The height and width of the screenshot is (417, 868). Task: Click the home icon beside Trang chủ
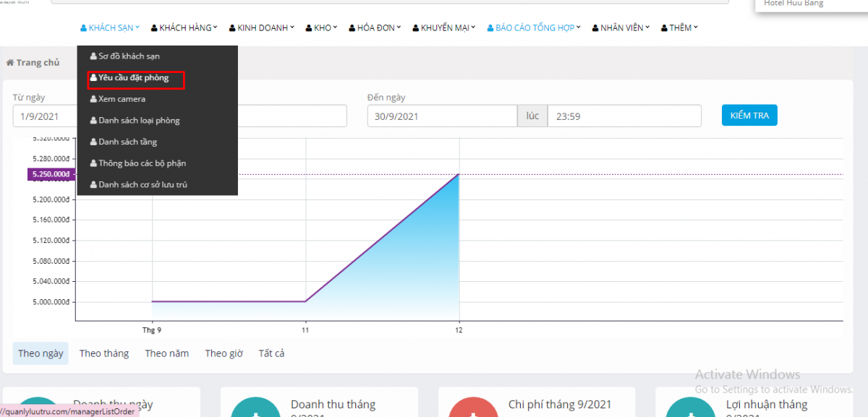(10, 63)
